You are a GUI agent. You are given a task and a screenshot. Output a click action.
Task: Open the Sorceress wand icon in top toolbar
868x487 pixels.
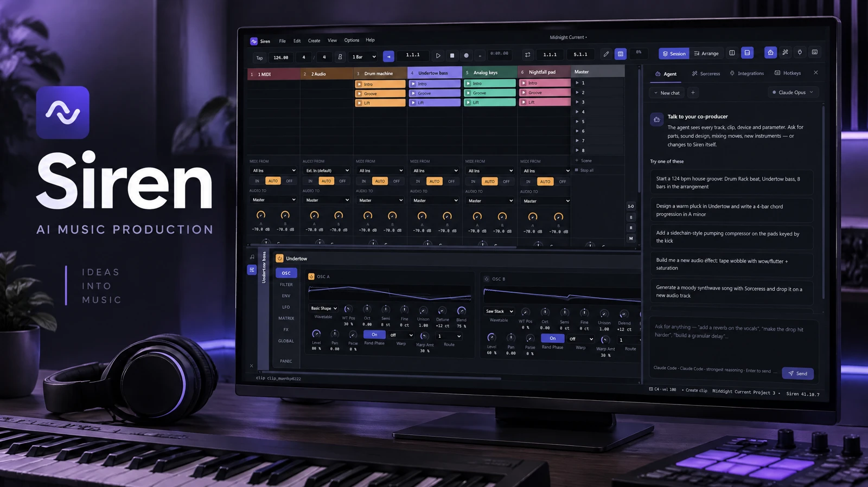(x=785, y=52)
